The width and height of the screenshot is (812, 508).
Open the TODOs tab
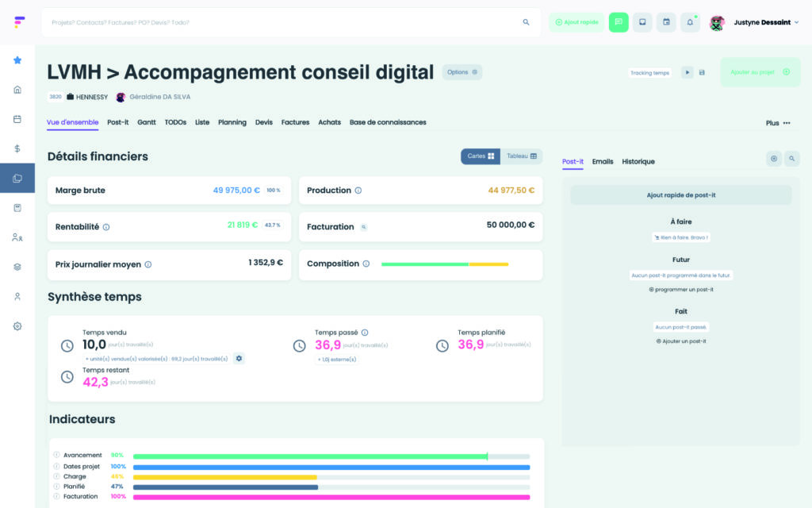175,122
